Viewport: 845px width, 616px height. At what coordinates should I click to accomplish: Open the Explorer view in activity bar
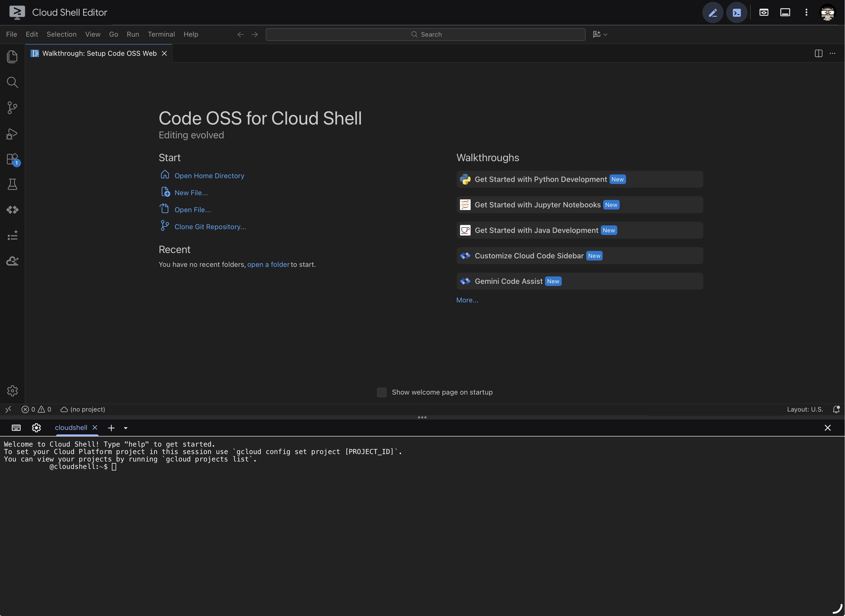[12, 57]
